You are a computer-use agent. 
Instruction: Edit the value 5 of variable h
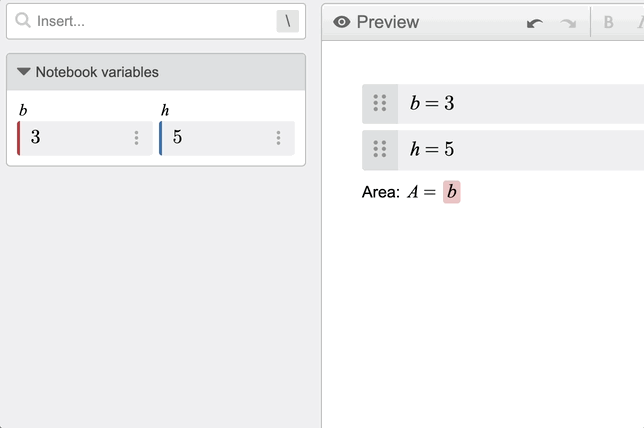click(218, 138)
